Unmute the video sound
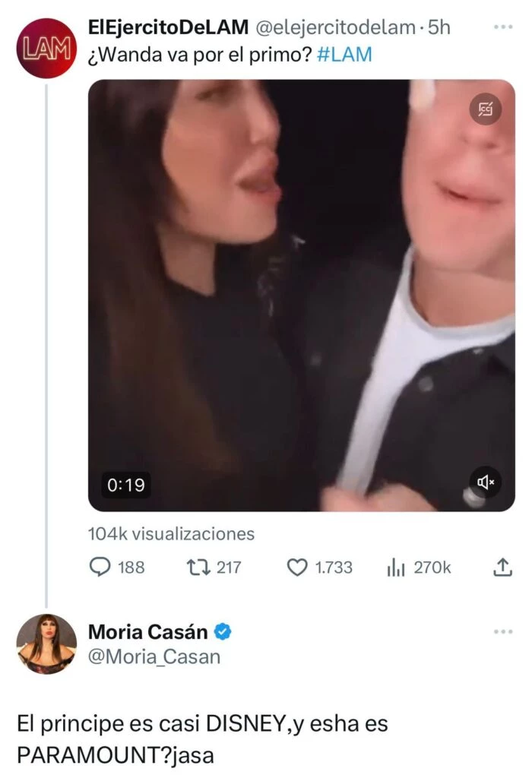 point(485,482)
